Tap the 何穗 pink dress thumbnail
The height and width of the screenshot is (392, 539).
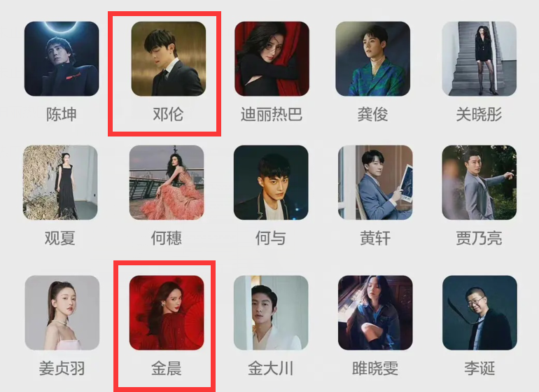pyautogui.click(x=167, y=183)
